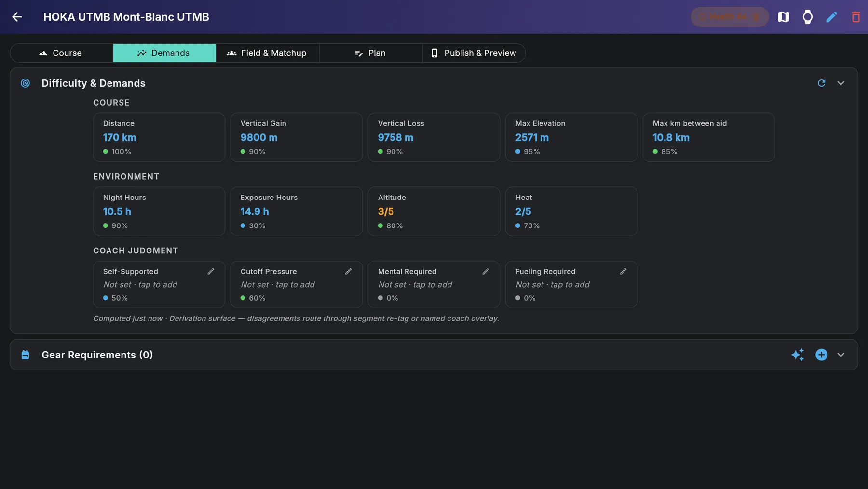Image resolution: width=868 pixels, height=489 pixels.
Task: Select the 9800 m Vertical Gain value
Action: pos(259,138)
